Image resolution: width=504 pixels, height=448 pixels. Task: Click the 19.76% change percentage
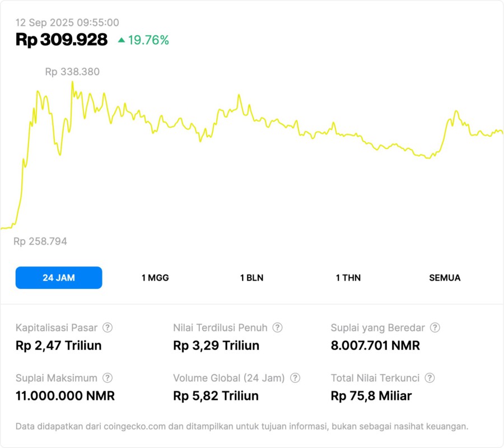(x=148, y=40)
